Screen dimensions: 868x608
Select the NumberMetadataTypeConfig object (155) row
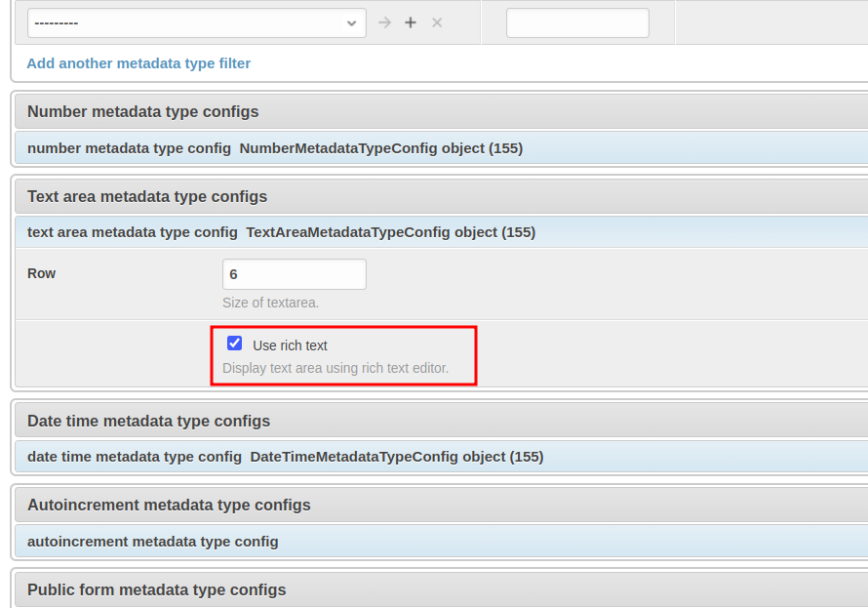pyautogui.click(x=380, y=148)
